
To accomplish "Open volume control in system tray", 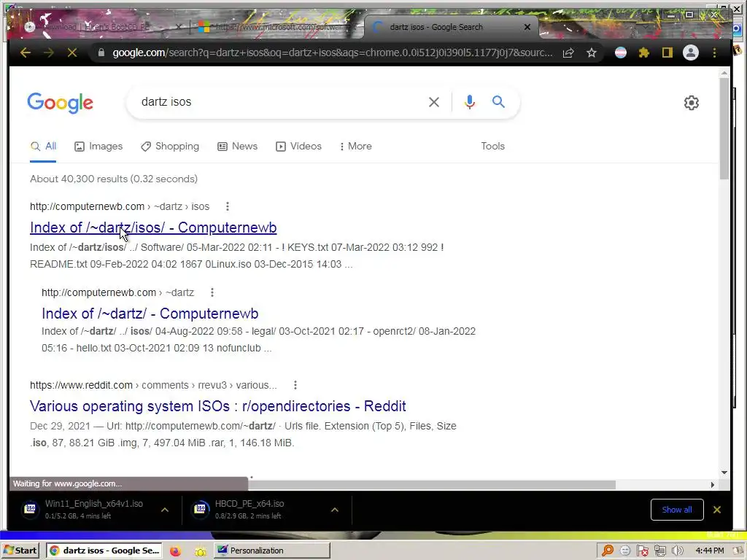I will click(677, 551).
